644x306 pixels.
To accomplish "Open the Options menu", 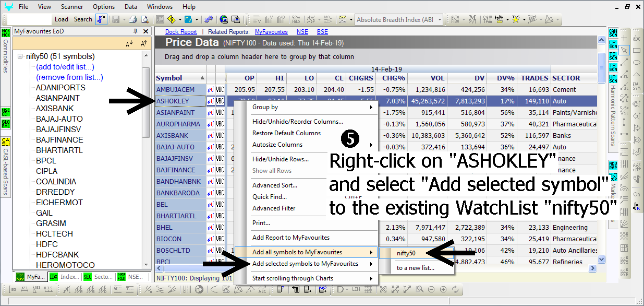I will pos(104,7).
